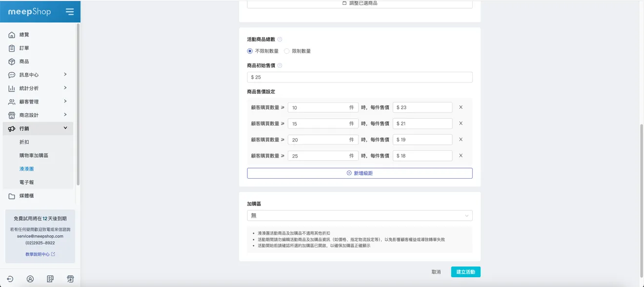Image resolution: width=644 pixels, height=287 pixels.
Task: Click external link icon beside 教學說明中心
Action: (53, 254)
